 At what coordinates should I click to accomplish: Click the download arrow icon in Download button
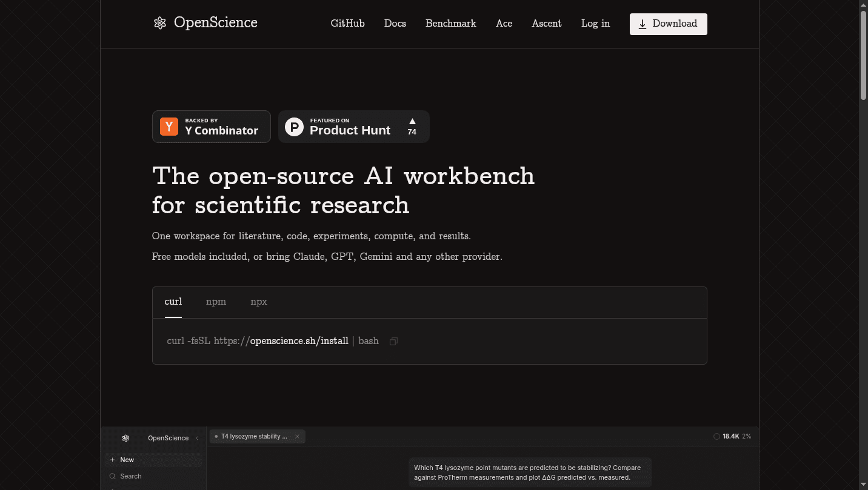pyautogui.click(x=643, y=24)
